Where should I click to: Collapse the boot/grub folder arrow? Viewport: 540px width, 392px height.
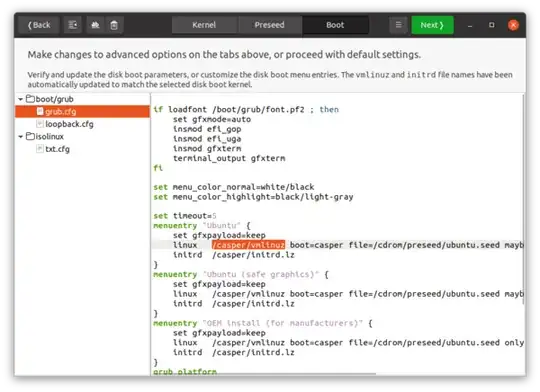coord(21,99)
